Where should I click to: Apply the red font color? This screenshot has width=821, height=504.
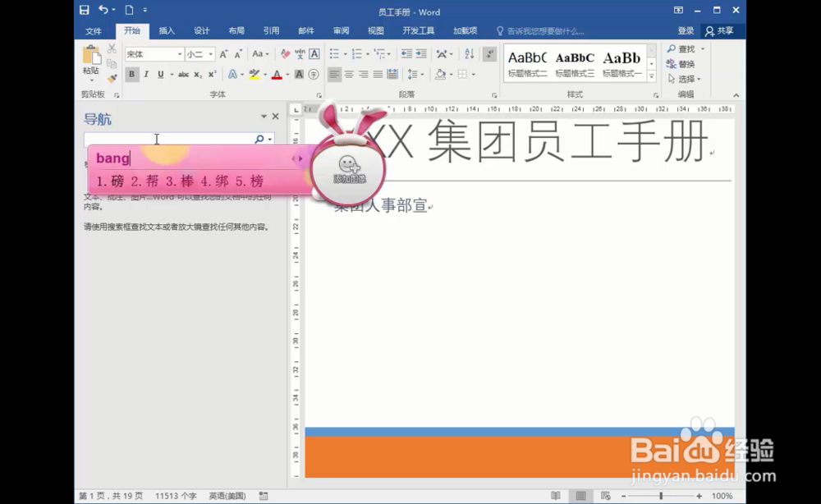click(277, 75)
